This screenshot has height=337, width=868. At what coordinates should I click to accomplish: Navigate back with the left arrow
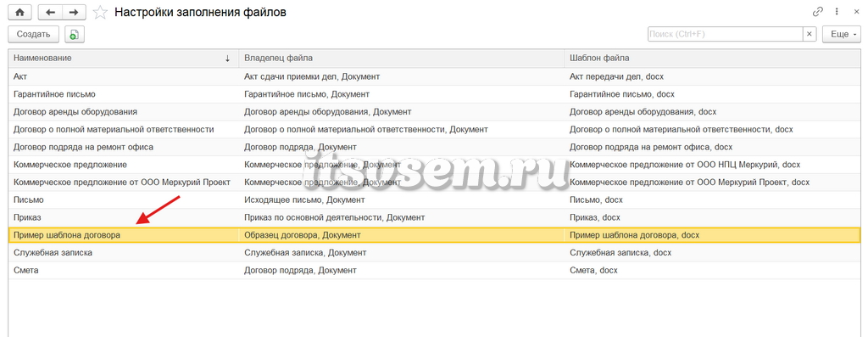tap(50, 12)
